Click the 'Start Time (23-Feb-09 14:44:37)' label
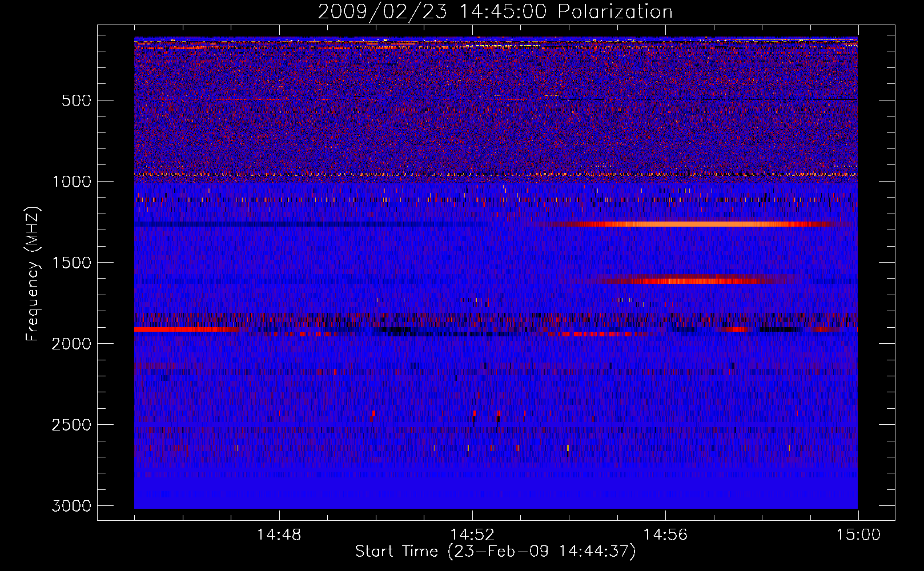The height and width of the screenshot is (571, 924). coord(495,552)
